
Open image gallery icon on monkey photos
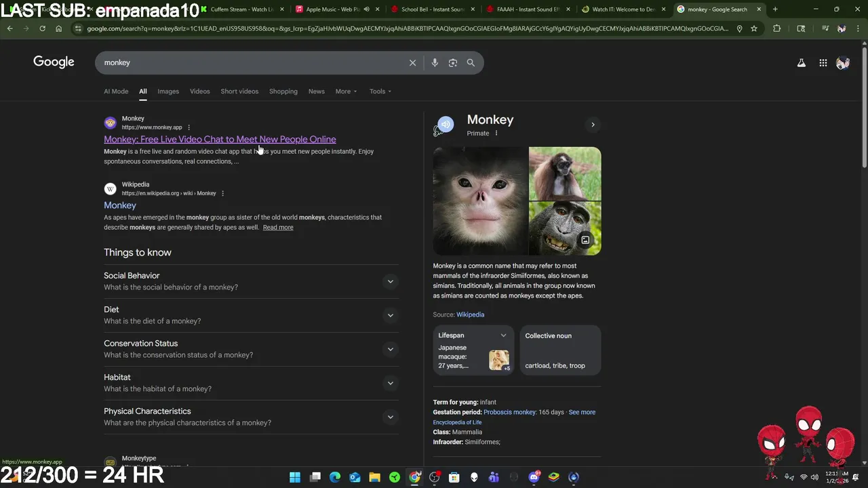pos(585,240)
